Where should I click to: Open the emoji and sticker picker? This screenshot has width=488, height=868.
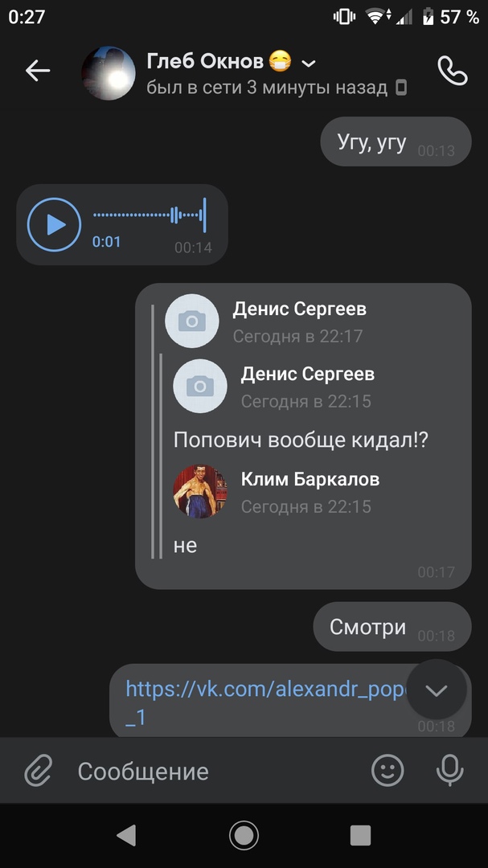(x=388, y=770)
